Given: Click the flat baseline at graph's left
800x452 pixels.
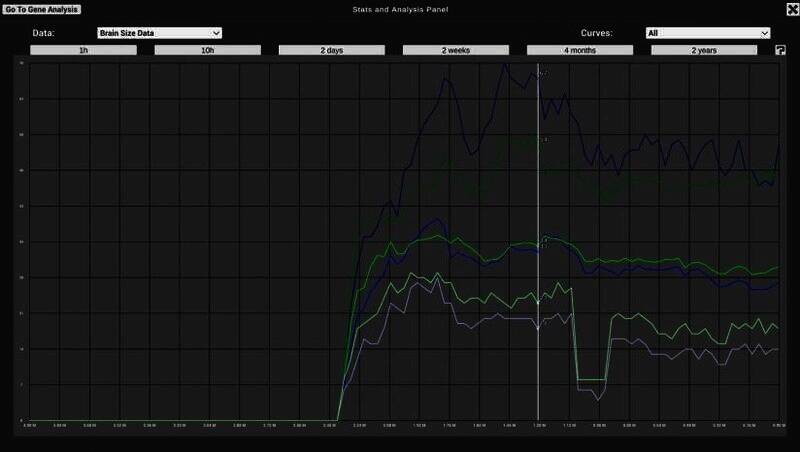Looking at the screenshot, I should pos(180,420).
